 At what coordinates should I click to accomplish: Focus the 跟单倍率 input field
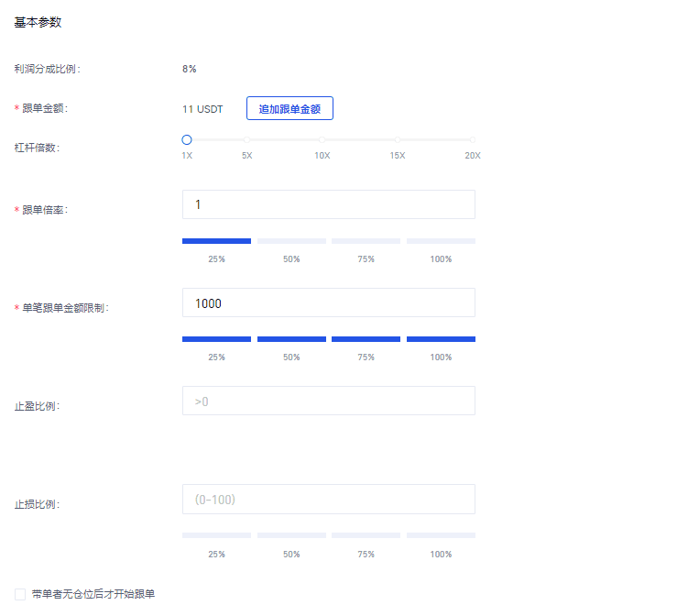328,204
